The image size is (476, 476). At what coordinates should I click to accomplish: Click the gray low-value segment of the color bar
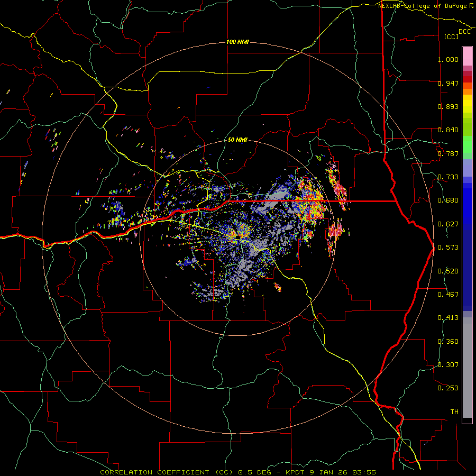[467, 368]
